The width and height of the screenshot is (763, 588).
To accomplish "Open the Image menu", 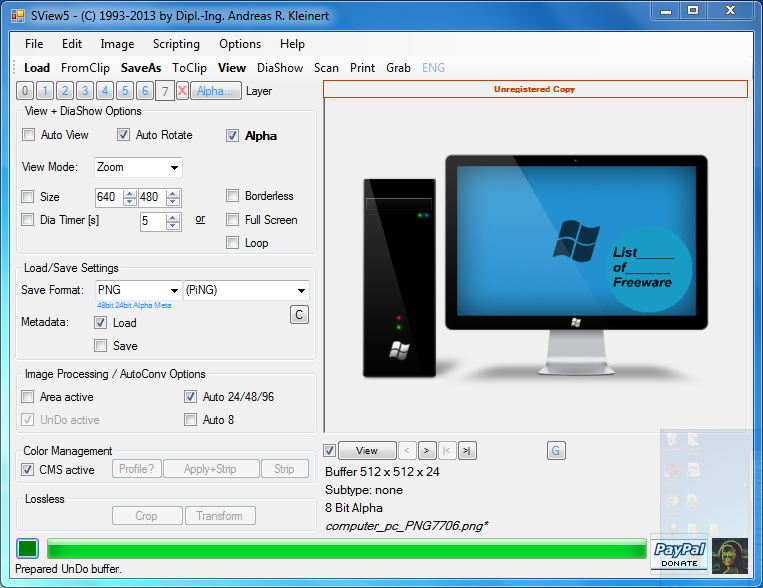I will pos(117,44).
